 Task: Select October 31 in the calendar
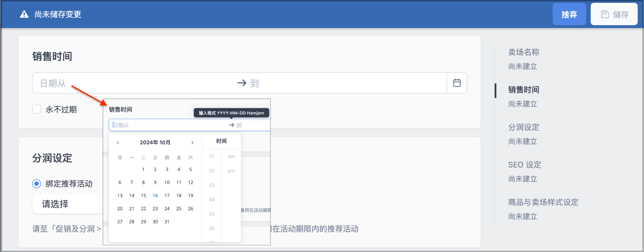coord(167,221)
